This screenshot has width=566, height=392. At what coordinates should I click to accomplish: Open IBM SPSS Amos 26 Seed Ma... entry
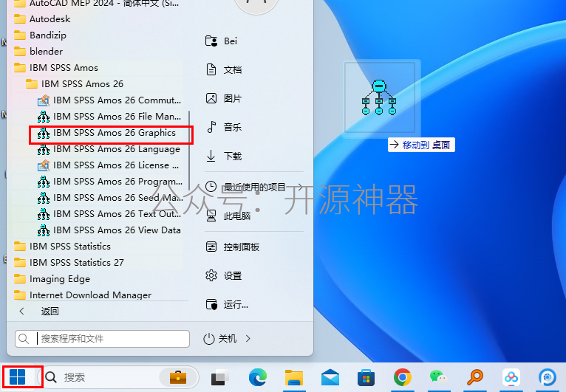click(x=109, y=198)
